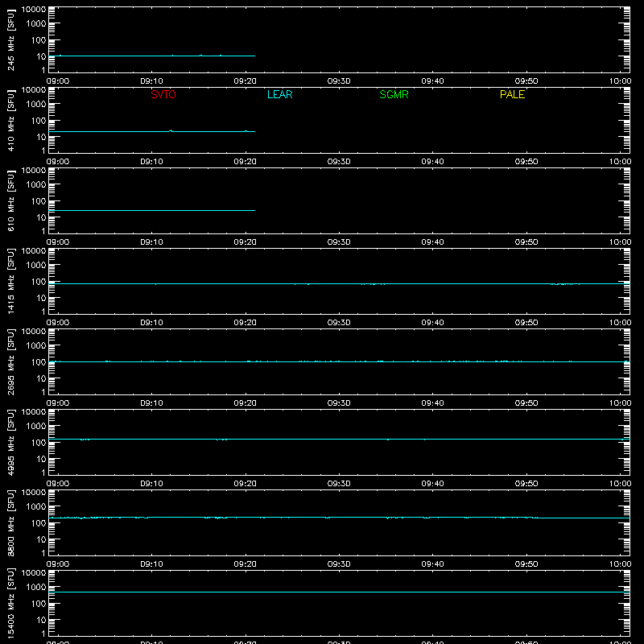Select 09:30 time label under 610 MHz panel

click(339, 242)
